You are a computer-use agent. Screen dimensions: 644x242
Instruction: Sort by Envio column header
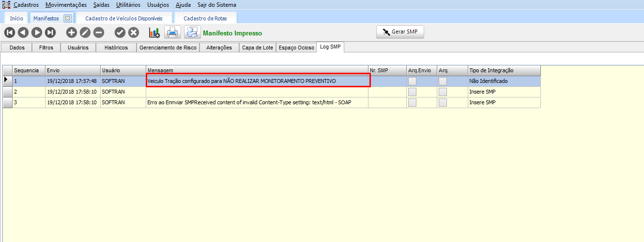point(73,71)
